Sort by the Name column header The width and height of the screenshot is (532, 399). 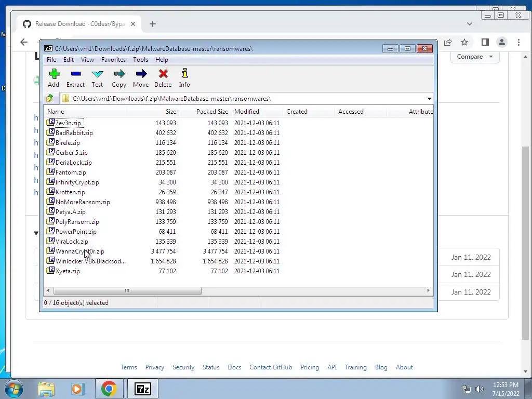[86, 112]
